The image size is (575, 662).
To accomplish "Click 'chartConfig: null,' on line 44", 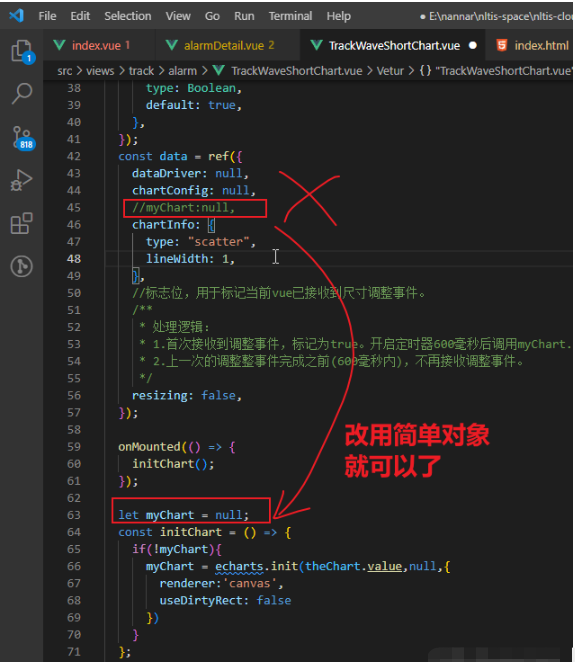I will pos(194,190).
